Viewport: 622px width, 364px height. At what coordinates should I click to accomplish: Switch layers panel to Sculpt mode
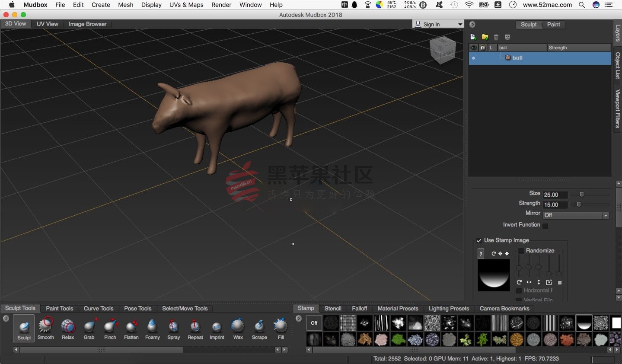pos(529,25)
